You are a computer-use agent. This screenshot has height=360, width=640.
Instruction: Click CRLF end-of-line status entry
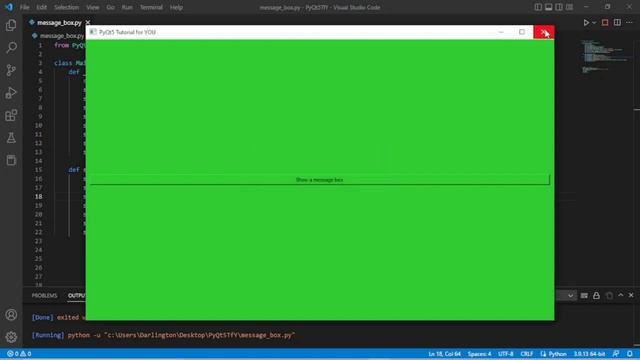pos(527,354)
